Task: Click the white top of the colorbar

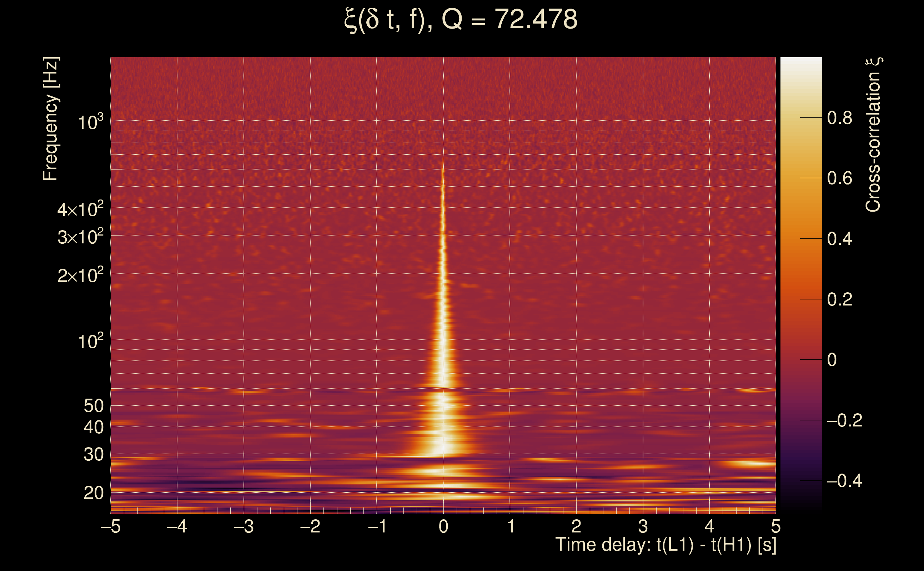Action: click(801, 64)
